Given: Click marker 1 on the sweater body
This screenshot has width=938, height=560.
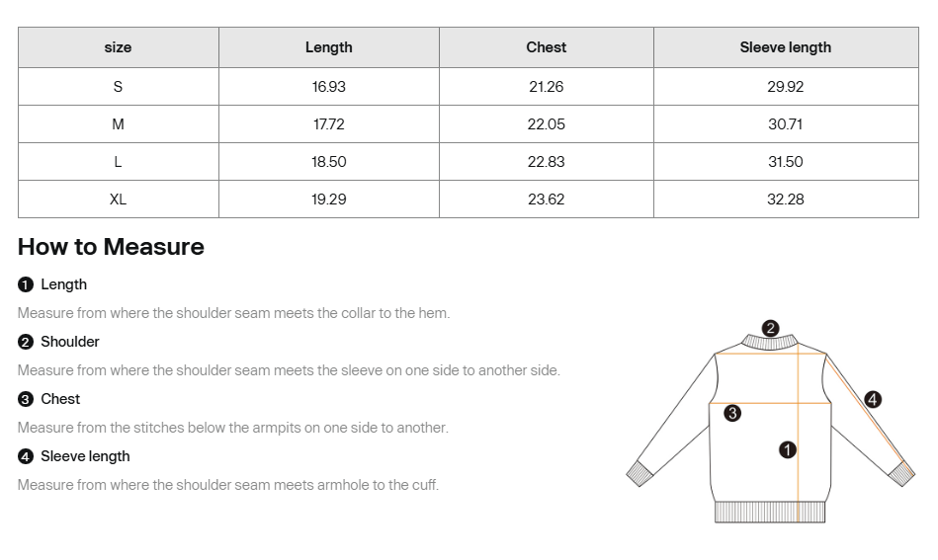Looking at the screenshot, I should (788, 449).
